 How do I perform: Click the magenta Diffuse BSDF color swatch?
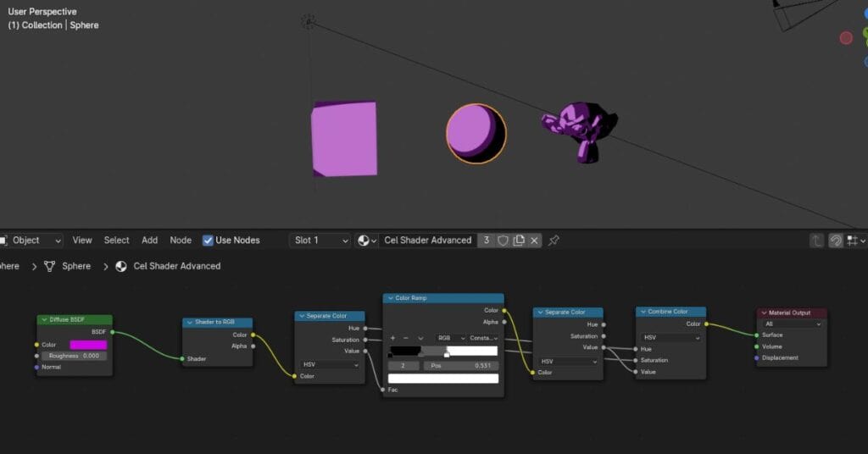88,345
